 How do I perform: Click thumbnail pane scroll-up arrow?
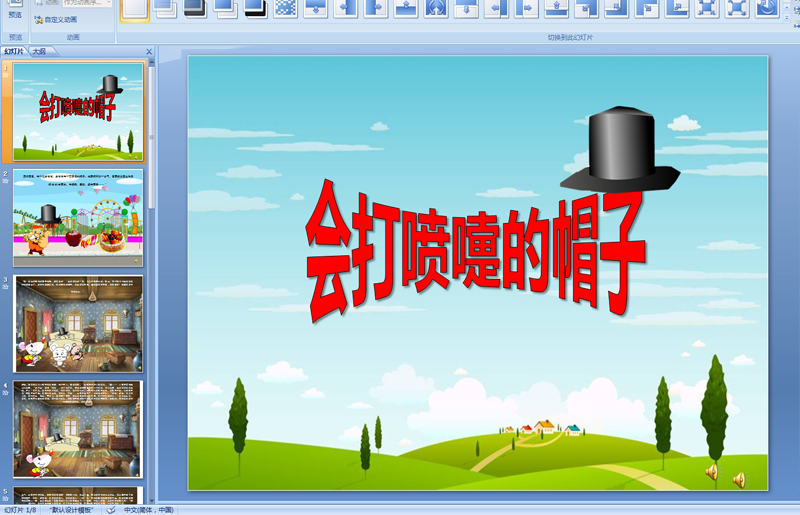click(x=152, y=61)
